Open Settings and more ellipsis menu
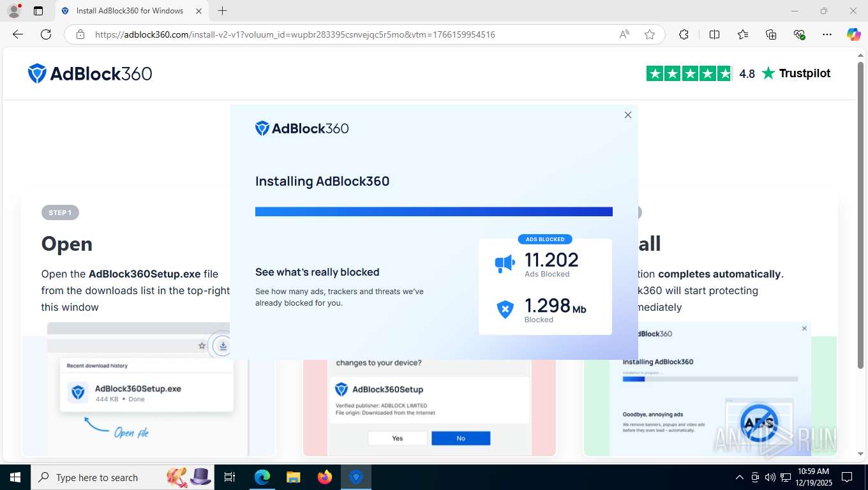The width and height of the screenshot is (868, 490). coord(827,34)
